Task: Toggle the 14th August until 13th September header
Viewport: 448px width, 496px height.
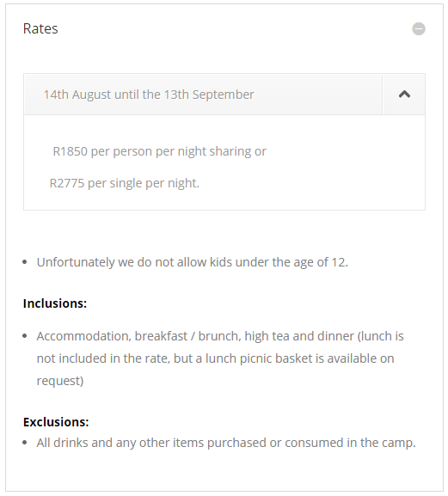Action: 203,95
